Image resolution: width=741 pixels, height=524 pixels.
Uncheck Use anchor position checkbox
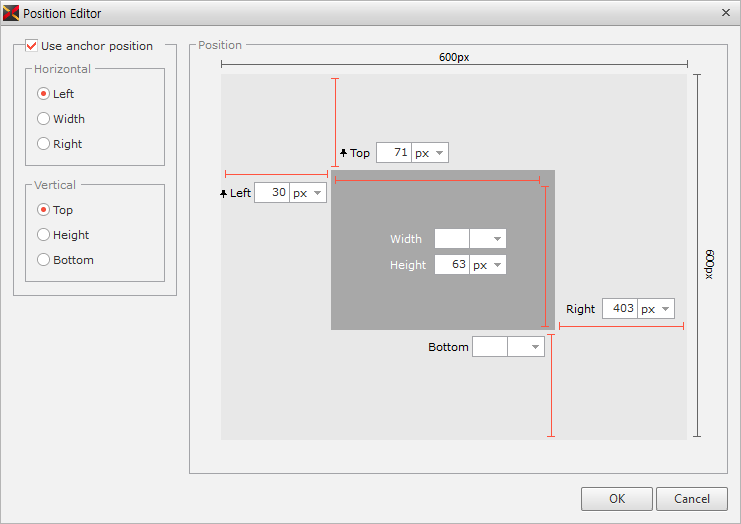[32, 46]
